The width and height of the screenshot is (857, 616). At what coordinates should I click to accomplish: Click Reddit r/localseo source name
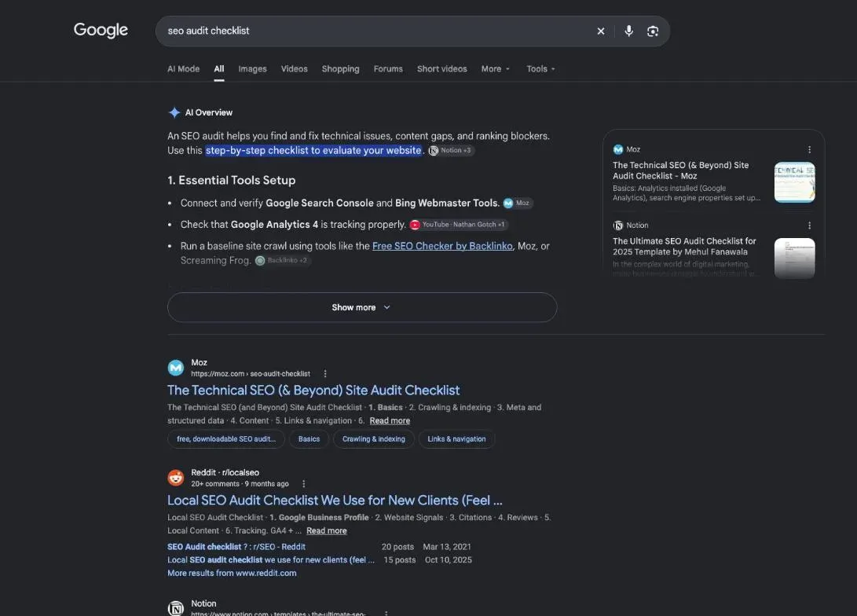pos(225,472)
